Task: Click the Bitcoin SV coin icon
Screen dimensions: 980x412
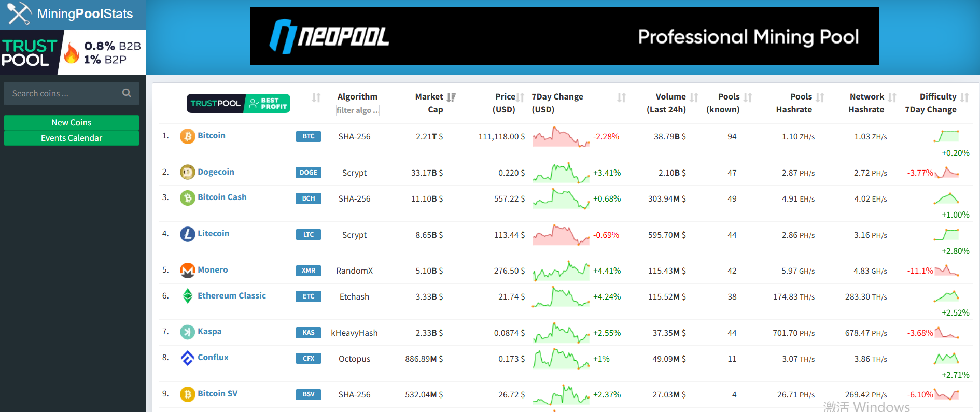Action: 187,394
